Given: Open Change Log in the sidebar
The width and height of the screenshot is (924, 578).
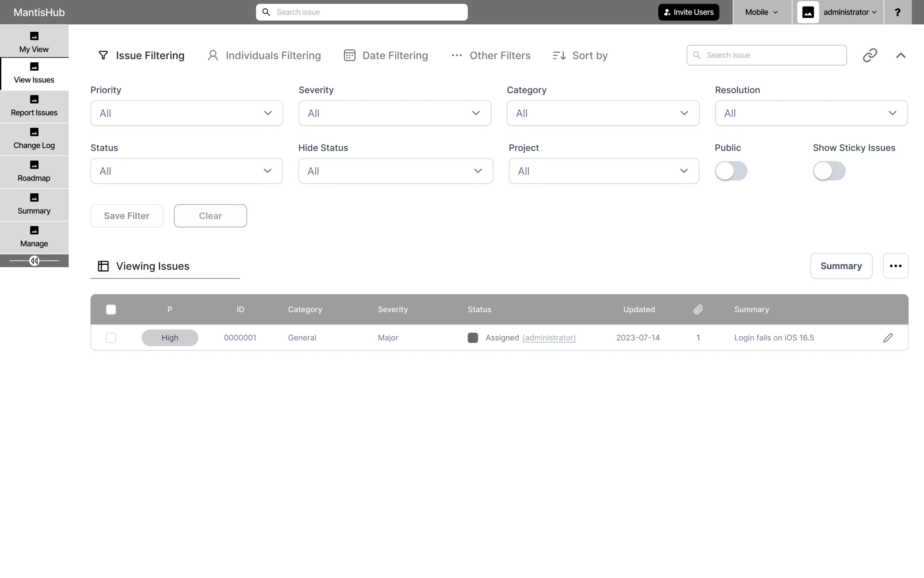Looking at the screenshot, I should tap(34, 139).
